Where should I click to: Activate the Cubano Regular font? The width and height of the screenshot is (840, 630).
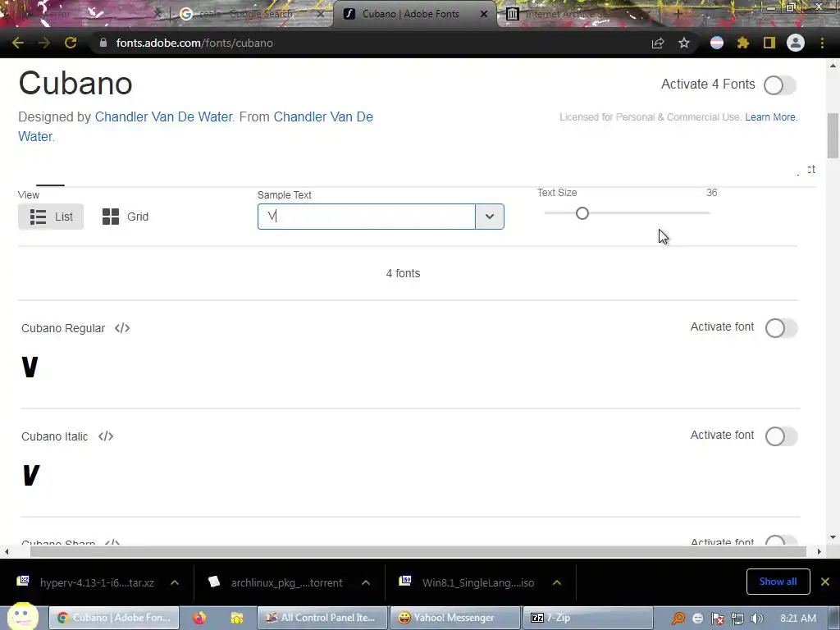[x=781, y=328]
